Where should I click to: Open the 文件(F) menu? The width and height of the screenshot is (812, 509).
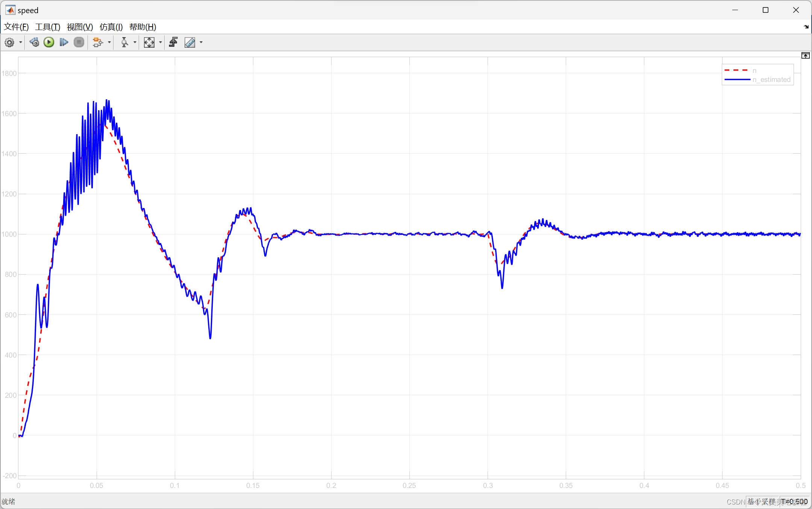coord(16,27)
